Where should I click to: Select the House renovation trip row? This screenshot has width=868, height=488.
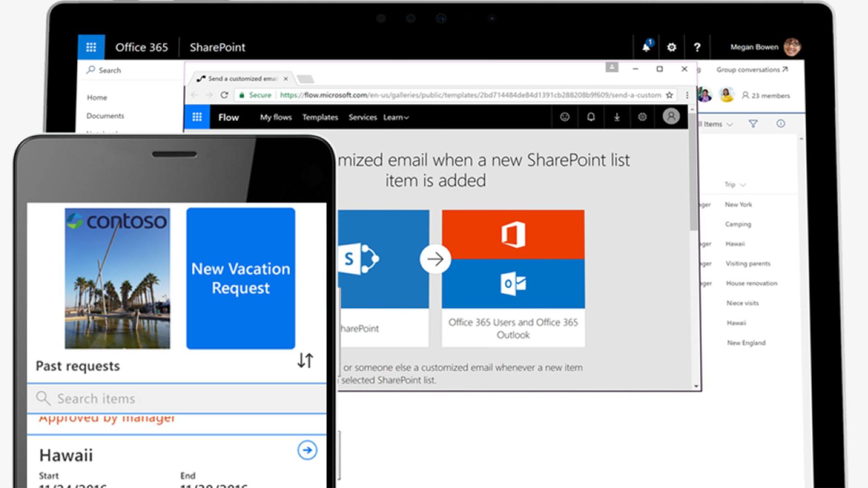tap(752, 283)
